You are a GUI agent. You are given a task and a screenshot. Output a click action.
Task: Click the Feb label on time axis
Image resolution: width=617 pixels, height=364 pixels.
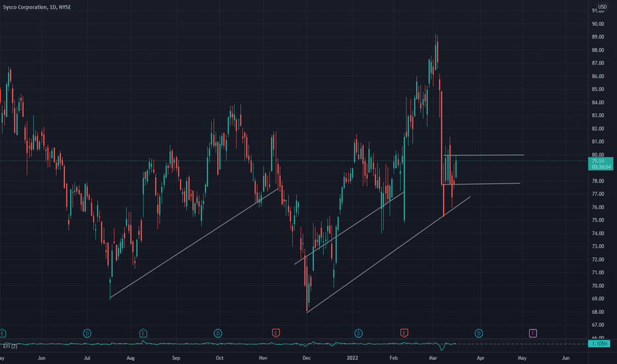click(393, 358)
